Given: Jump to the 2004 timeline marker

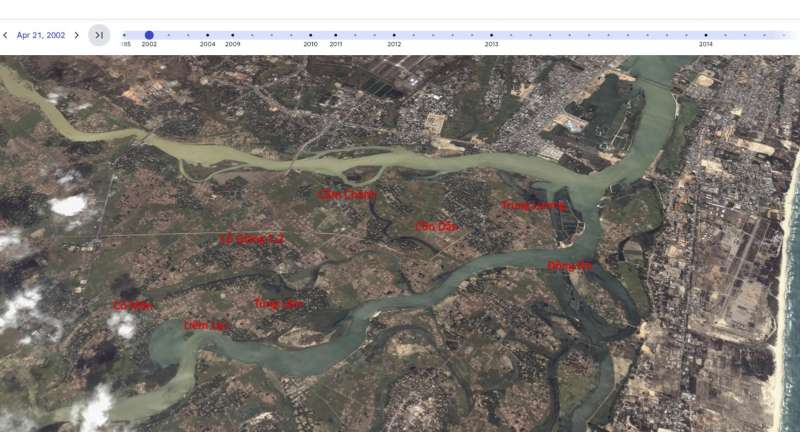Looking at the screenshot, I should pos(208,35).
